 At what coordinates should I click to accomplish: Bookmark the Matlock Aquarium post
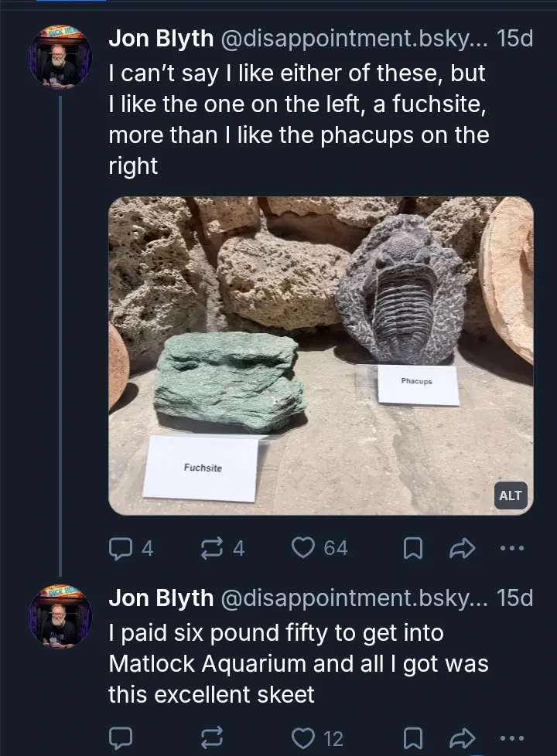(414, 738)
